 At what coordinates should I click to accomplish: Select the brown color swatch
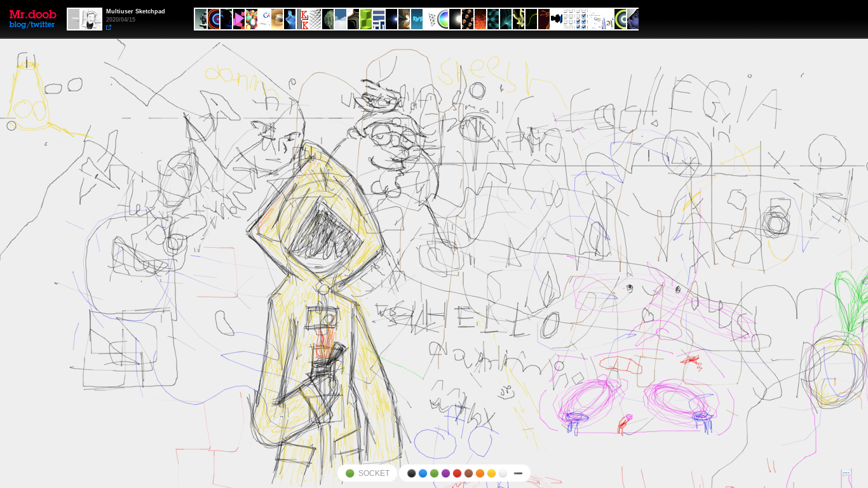468,473
